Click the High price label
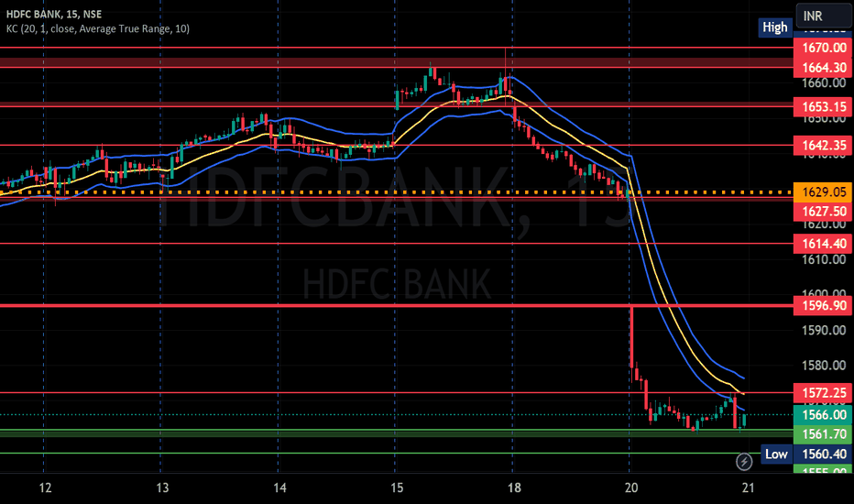The image size is (854, 504). click(775, 27)
